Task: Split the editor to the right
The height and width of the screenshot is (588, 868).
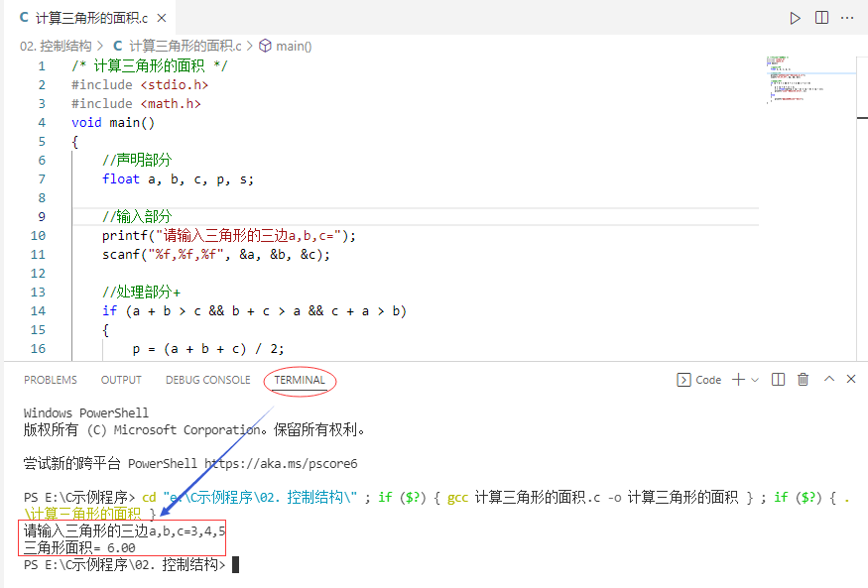Action: (x=821, y=18)
